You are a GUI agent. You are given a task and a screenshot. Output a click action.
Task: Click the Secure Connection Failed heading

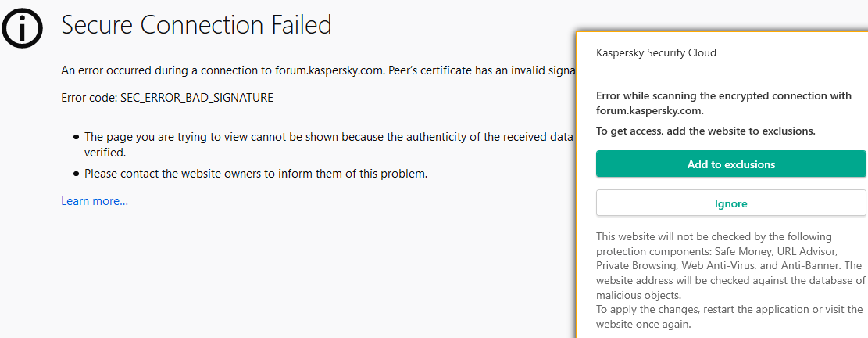pyautogui.click(x=196, y=25)
